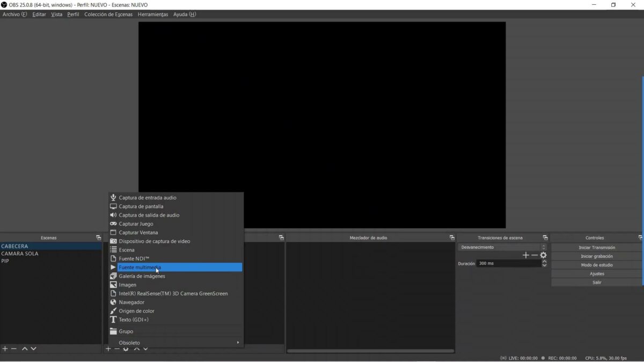Click the Duración 300 ms input field
This screenshot has height=362, width=644.
[504, 263]
